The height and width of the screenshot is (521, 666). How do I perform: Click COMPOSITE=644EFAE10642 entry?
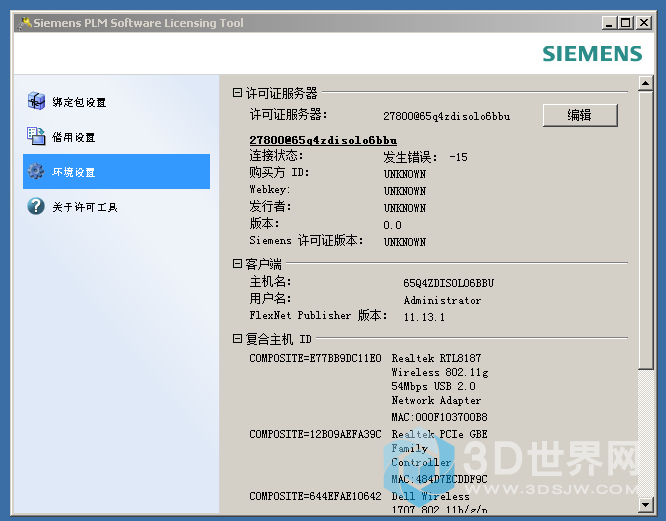click(315, 496)
